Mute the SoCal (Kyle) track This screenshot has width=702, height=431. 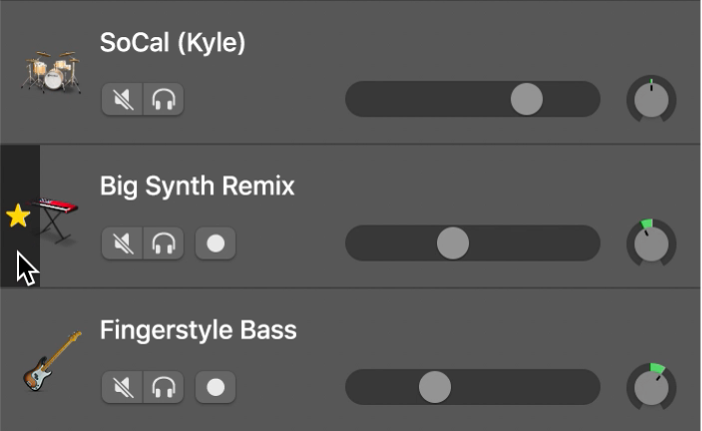(122, 100)
